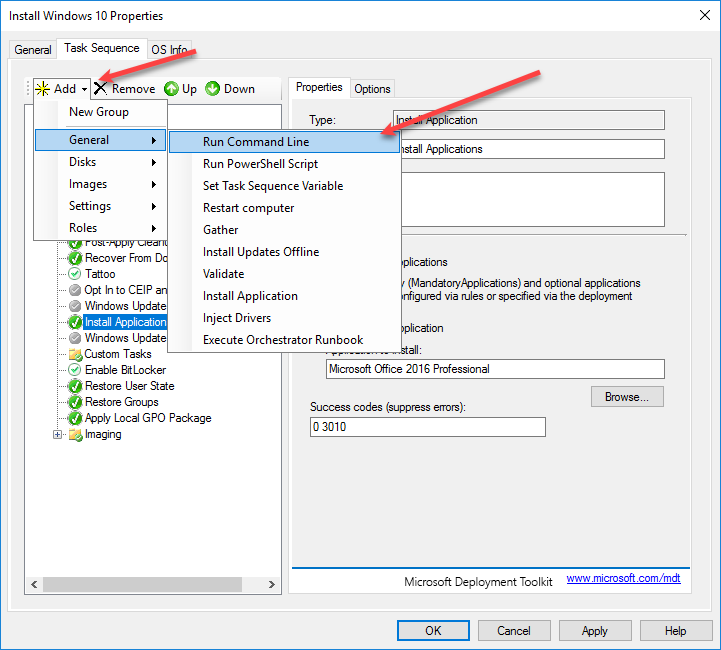Open the Options tab
This screenshot has height=650, width=721.
[x=372, y=89]
